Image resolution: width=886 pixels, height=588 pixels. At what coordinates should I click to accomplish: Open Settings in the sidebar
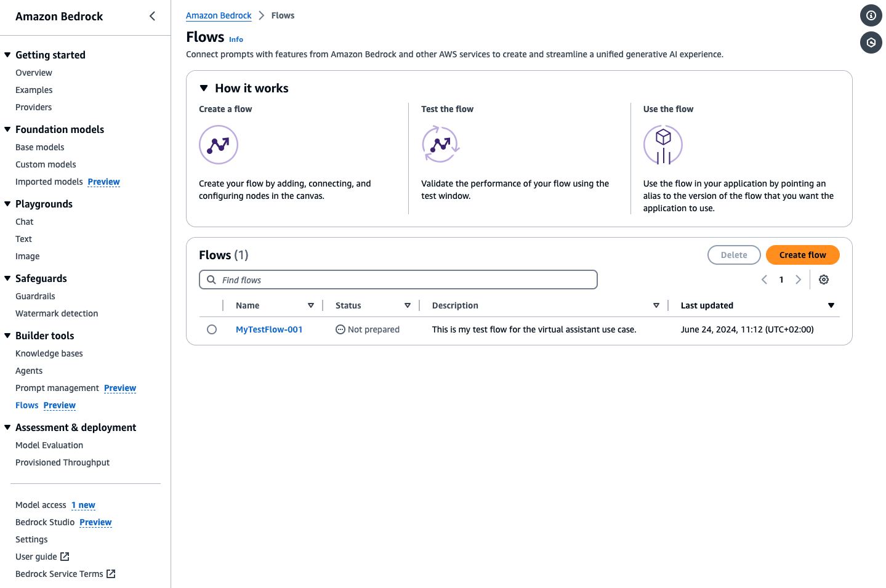(x=31, y=539)
